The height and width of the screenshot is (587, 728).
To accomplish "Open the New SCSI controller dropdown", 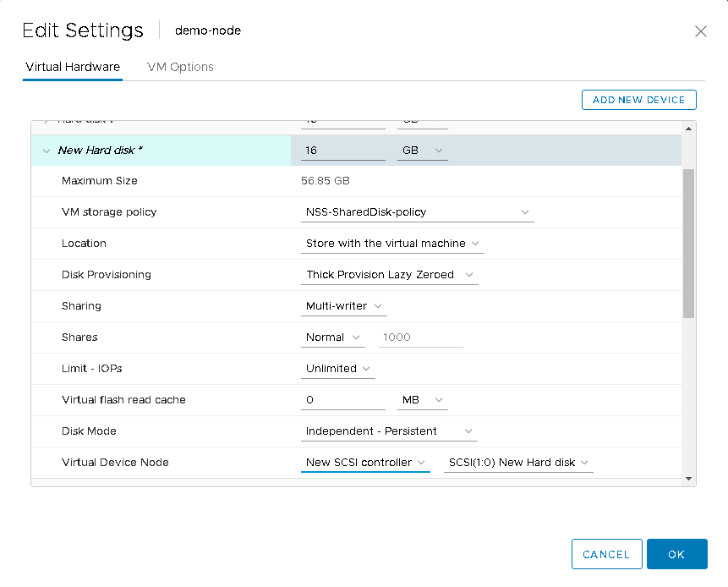I will pyautogui.click(x=365, y=463).
